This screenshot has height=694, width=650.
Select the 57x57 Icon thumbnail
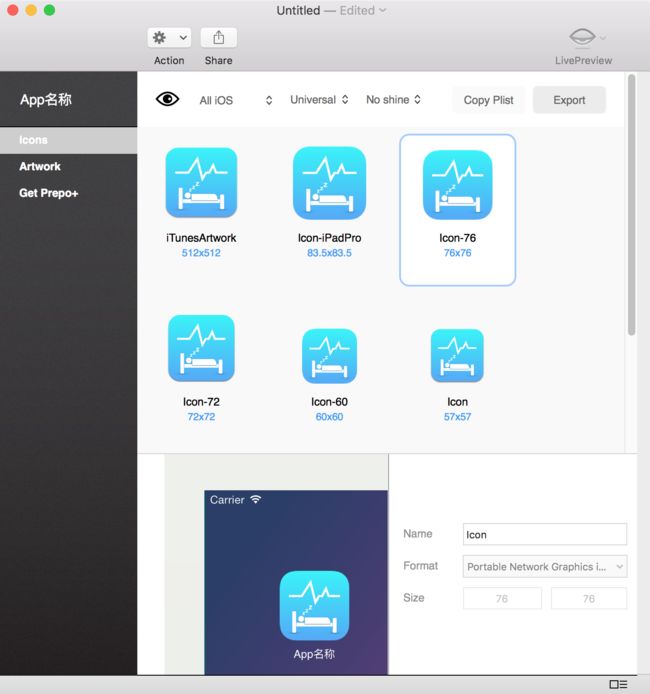coord(458,356)
